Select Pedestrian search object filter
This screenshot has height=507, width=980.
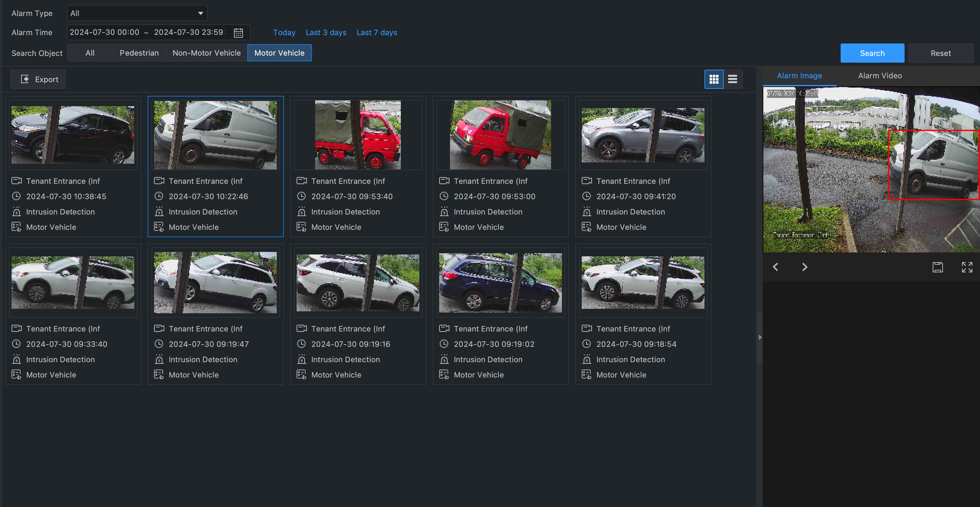pyautogui.click(x=139, y=53)
